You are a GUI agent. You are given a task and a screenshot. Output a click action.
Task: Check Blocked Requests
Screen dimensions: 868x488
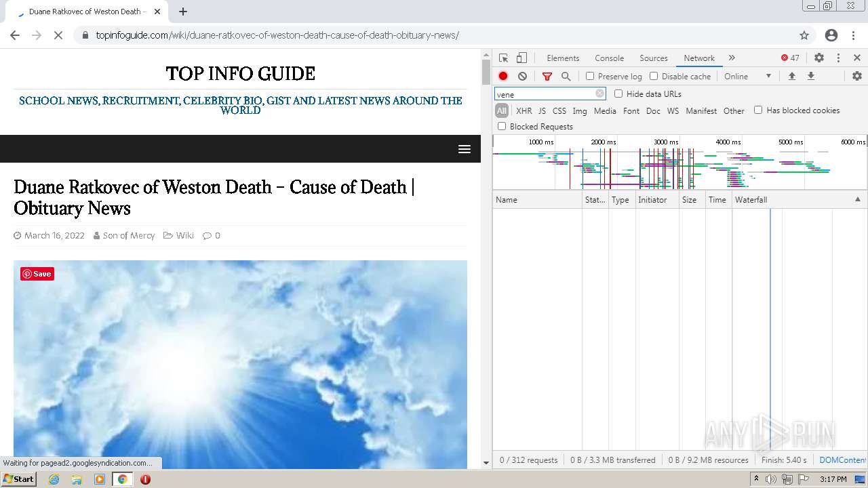pos(502,127)
